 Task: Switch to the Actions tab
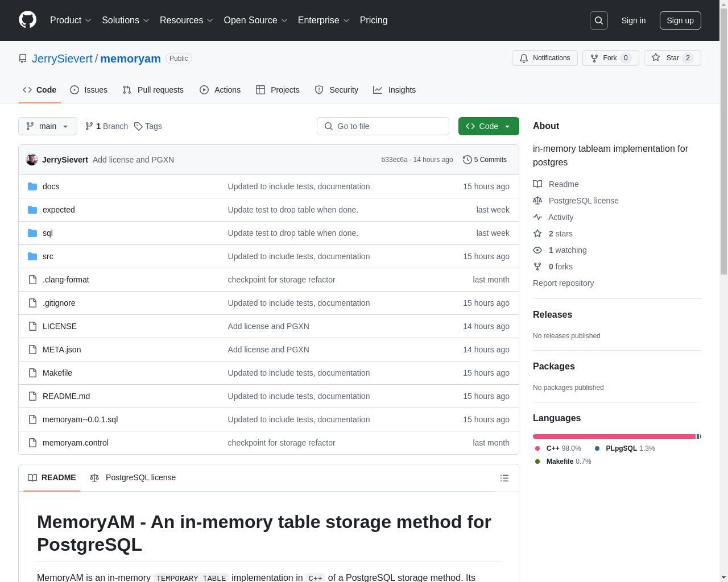pyautogui.click(x=220, y=90)
